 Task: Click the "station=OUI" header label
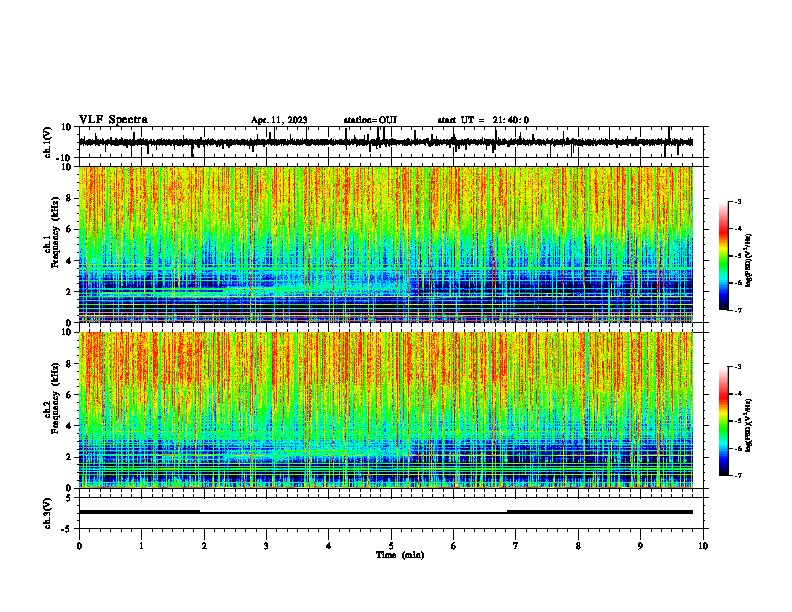[x=370, y=120]
